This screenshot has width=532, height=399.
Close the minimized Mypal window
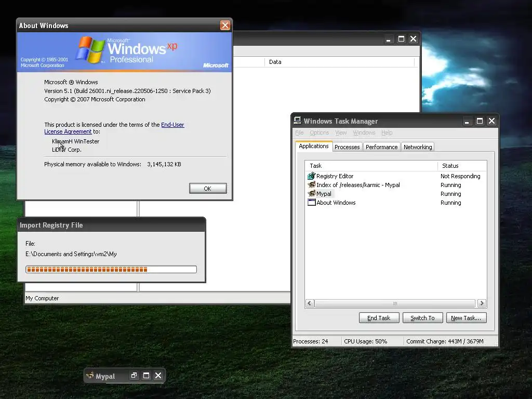[x=158, y=376]
